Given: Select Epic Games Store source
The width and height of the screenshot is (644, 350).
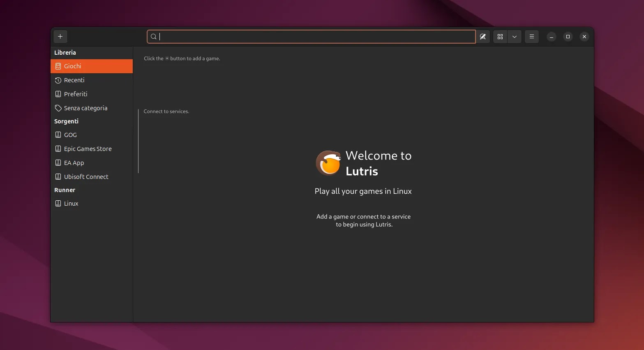Looking at the screenshot, I should pyautogui.click(x=92, y=149).
